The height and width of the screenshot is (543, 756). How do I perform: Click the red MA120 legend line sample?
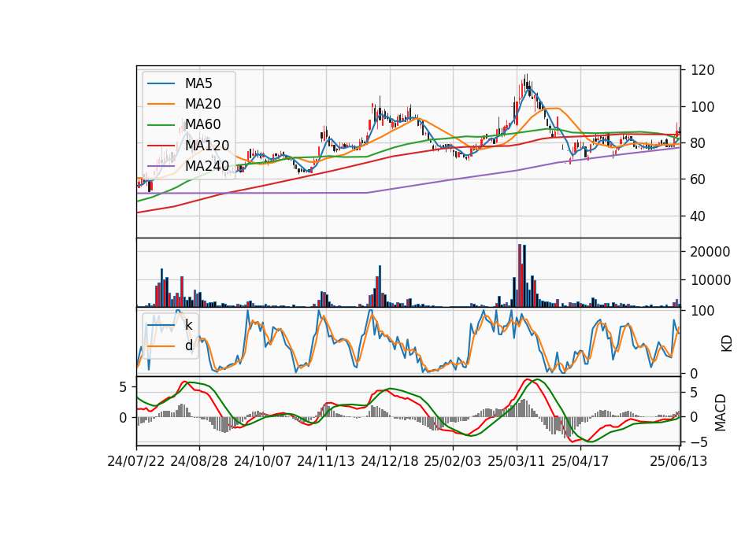[x=161, y=146]
